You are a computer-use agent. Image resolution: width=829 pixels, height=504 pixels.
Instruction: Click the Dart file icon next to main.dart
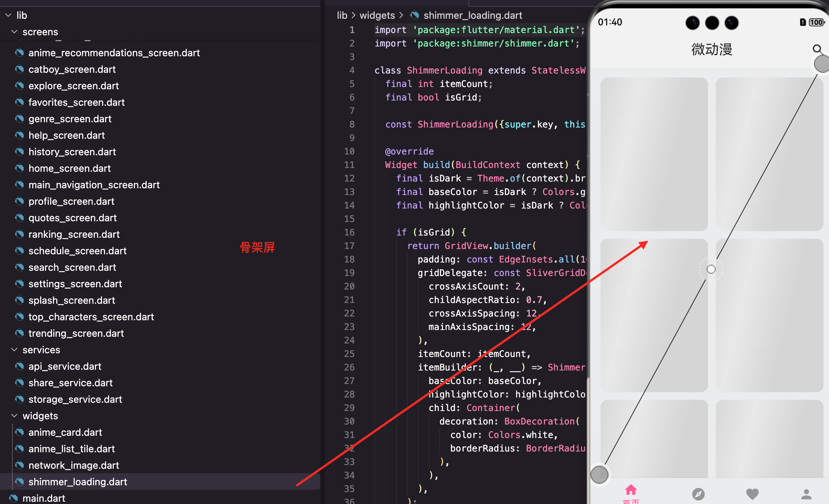tap(14, 498)
